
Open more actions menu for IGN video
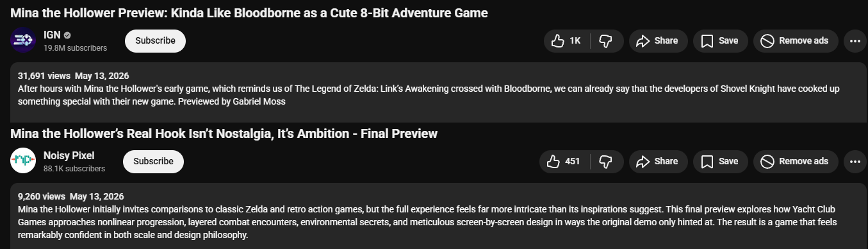click(x=855, y=40)
